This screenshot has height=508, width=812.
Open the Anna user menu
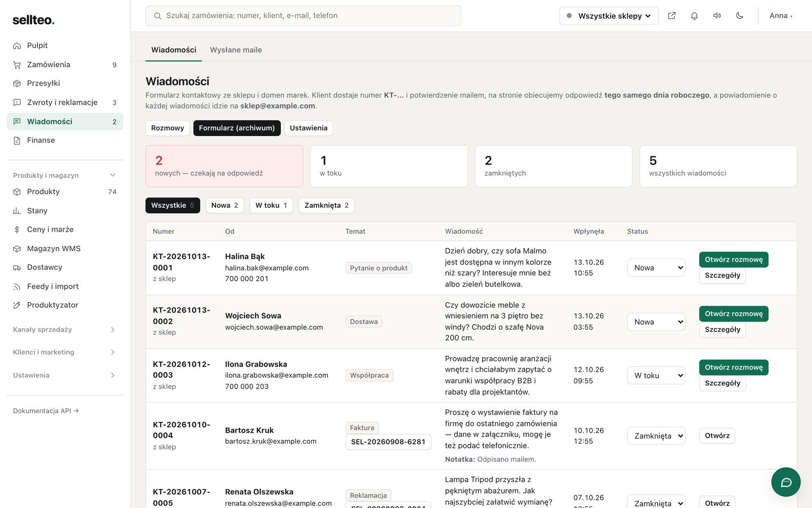781,16
